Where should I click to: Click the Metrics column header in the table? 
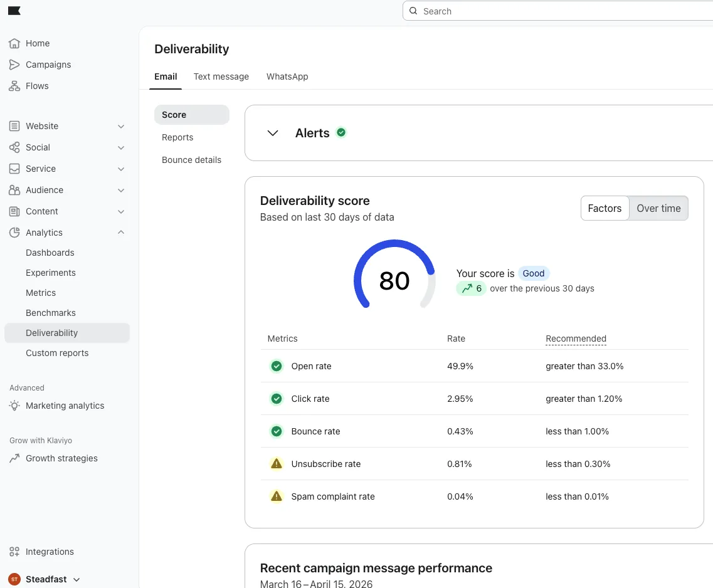point(282,339)
